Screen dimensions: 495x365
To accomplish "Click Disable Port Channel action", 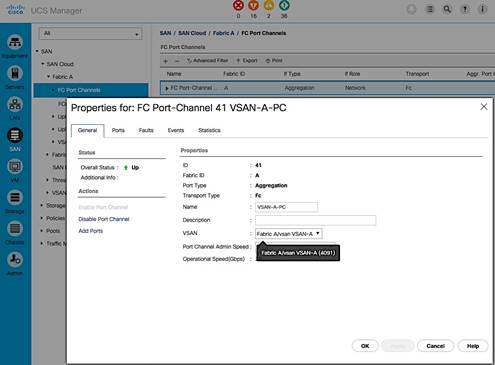I will pyautogui.click(x=104, y=219).
